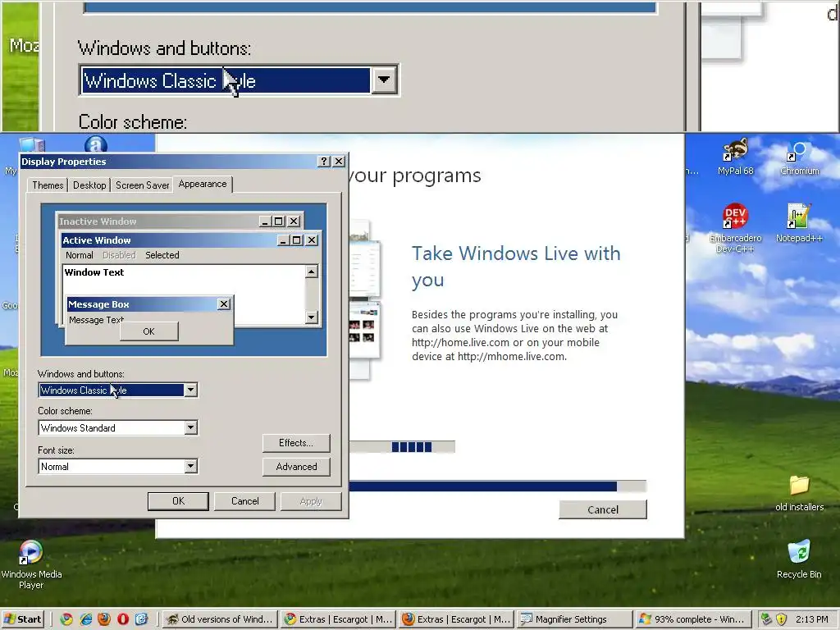Select the old installers folder icon

click(799, 493)
